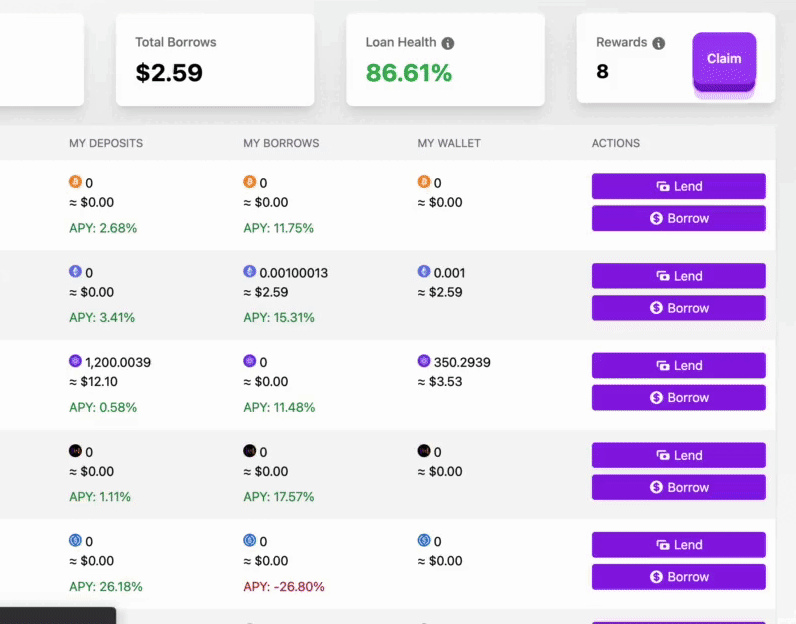Click the My Borrows column header
796x624 pixels.
[x=281, y=143]
